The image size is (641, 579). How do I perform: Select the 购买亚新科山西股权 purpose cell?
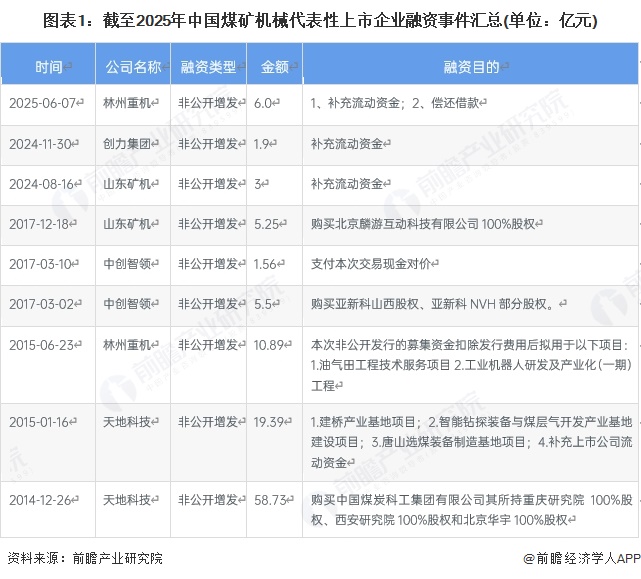[437, 303]
